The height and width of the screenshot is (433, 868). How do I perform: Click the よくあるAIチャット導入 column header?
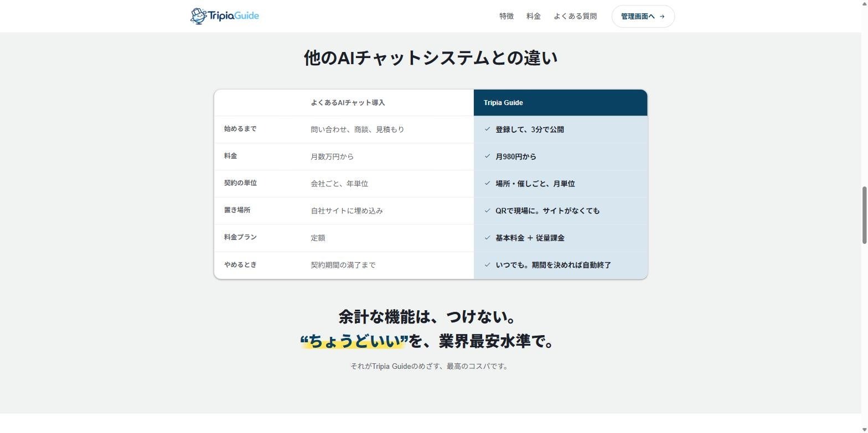pyautogui.click(x=348, y=102)
